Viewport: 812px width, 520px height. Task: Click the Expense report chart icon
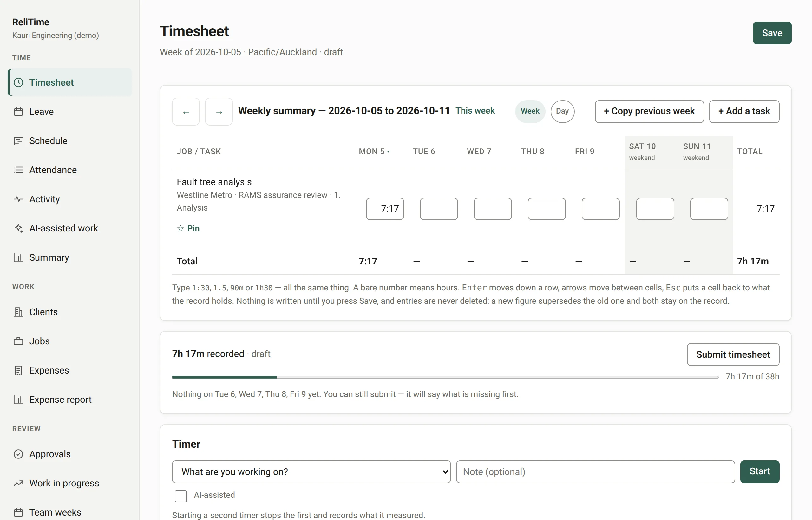click(18, 400)
